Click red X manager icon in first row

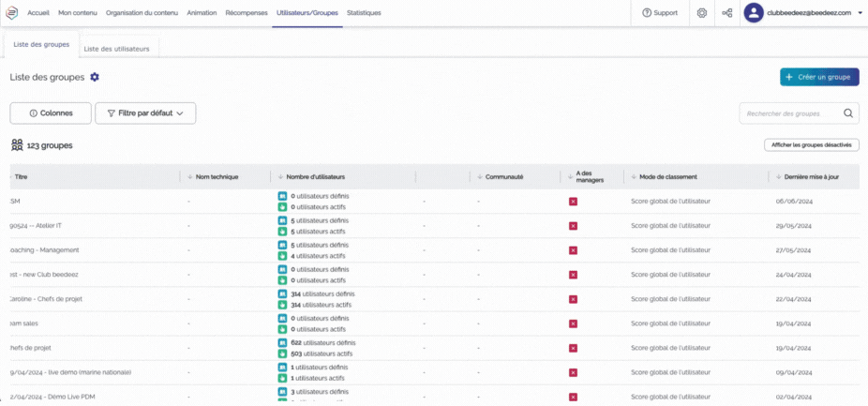[x=573, y=201]
